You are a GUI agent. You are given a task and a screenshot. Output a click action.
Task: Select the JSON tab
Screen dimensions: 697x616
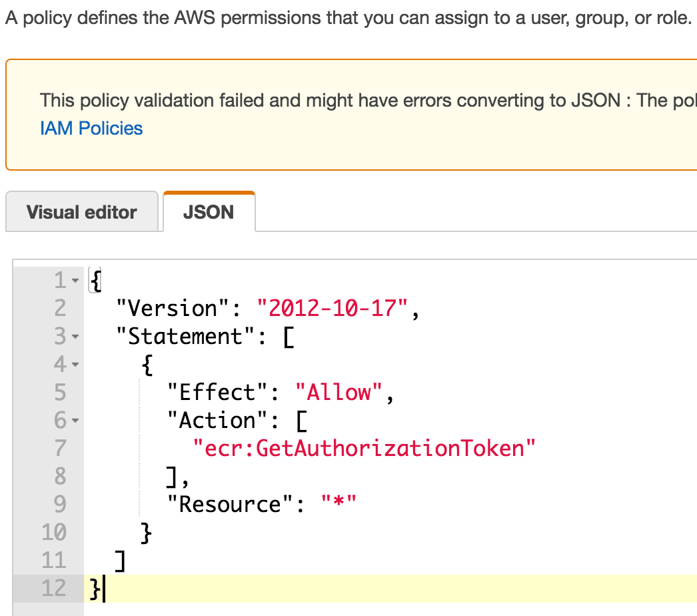pyautogui.click(x=209, y=212)
